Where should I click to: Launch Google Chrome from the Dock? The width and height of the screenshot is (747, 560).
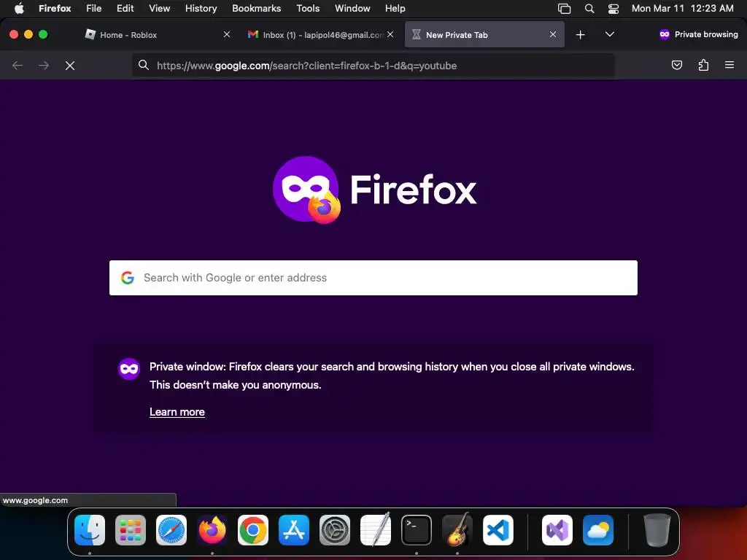coord(253,530)
